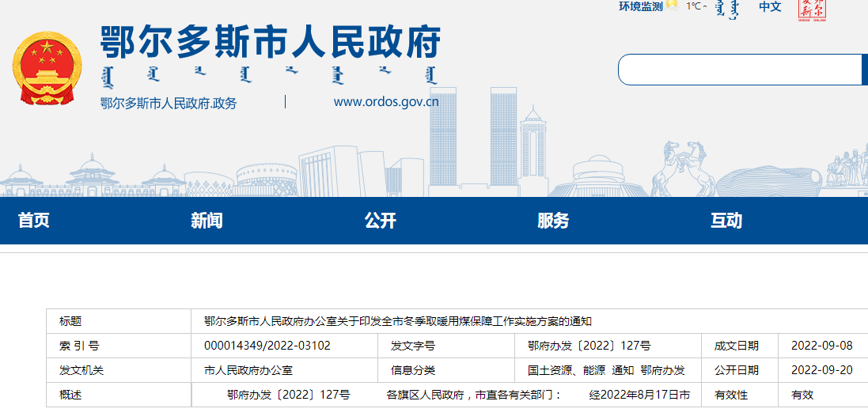Switch to Mongolian script language
The height and width of the screenshot is (420, 868).
[727, 8]
